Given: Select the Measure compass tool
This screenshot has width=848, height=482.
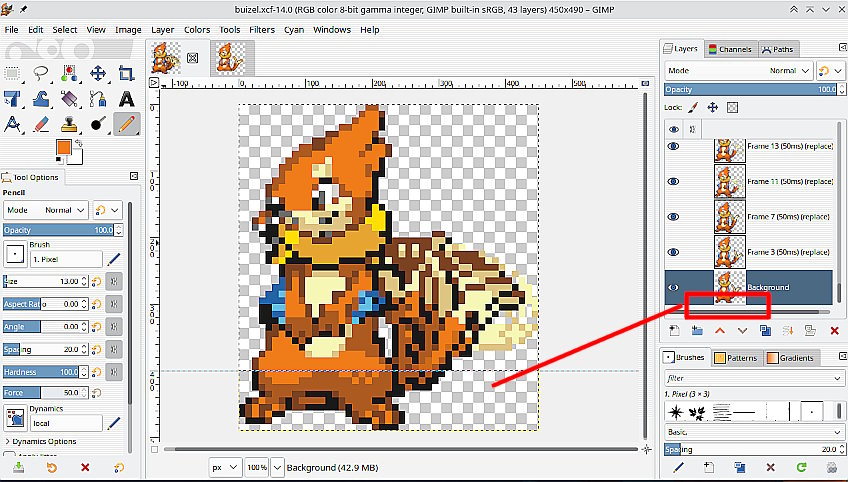Looking at the screenshot, I should [x=12, y=124].
